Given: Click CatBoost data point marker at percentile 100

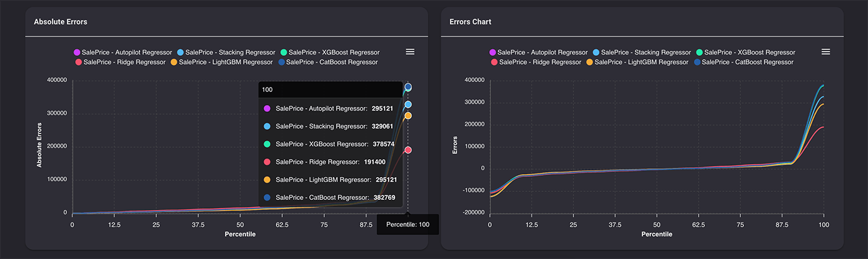Looking at the screenshot, I should [408, 87].
